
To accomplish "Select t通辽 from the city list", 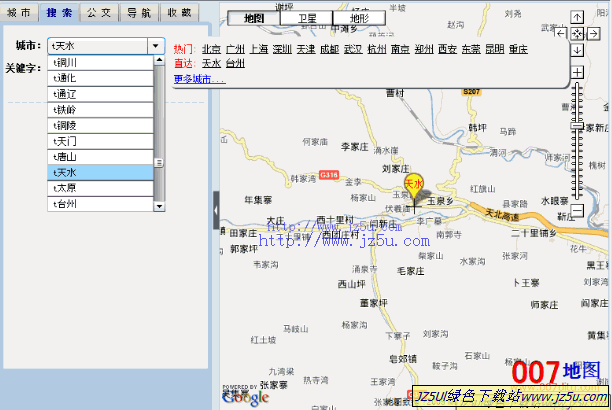I will pos(101,94).
